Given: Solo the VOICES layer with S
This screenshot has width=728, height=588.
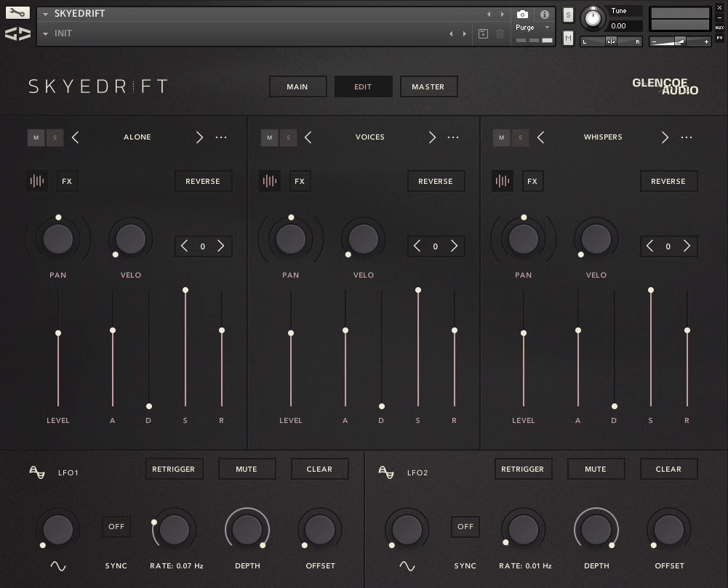Looking at the screenshot, I should (x=288, y=137).
